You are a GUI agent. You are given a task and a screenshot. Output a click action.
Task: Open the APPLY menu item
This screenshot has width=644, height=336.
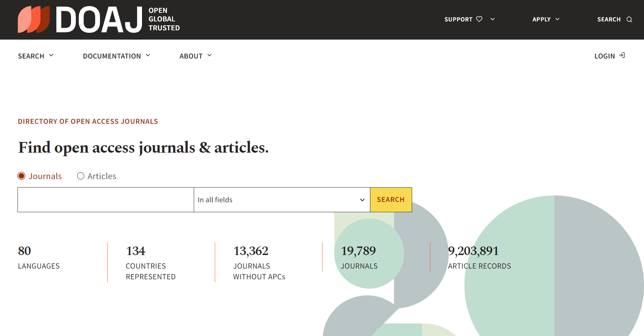coord(541,19)
